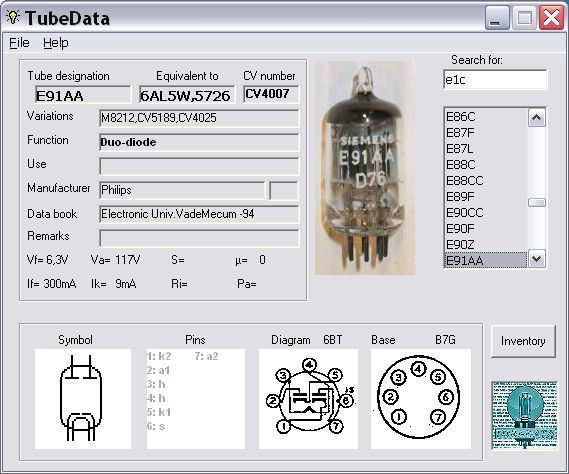Image resolution: width=569 pixels, height=474 pixels.
Task: Click the Search for input field
Action: click(495, 79)
